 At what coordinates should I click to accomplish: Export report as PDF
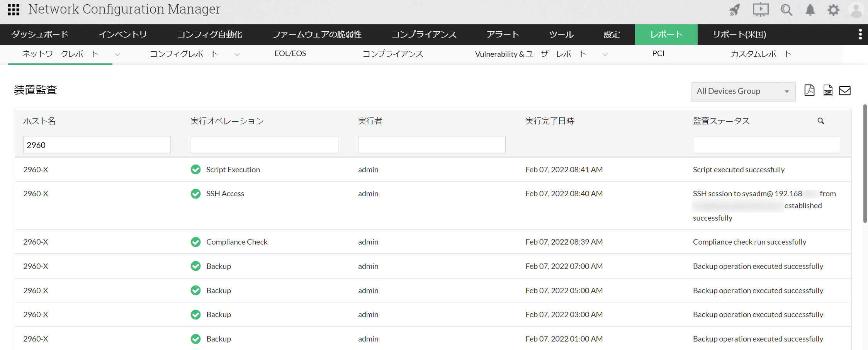click(x=809, y=90)
